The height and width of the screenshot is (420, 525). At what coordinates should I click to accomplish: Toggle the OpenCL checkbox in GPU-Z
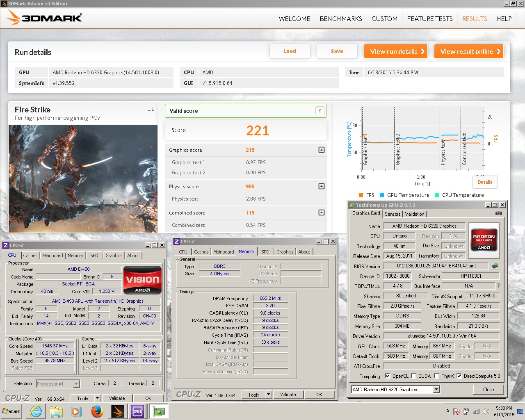tap(388, 376)
